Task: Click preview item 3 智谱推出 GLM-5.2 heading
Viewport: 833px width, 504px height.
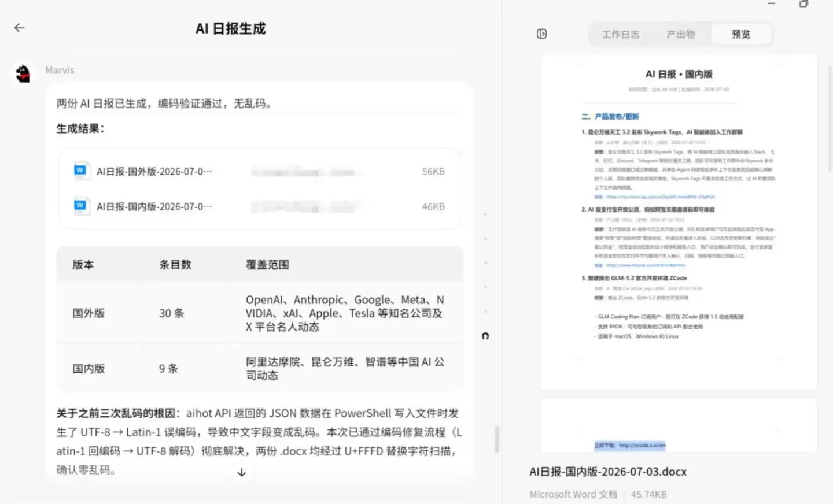Action: [634, 278]
